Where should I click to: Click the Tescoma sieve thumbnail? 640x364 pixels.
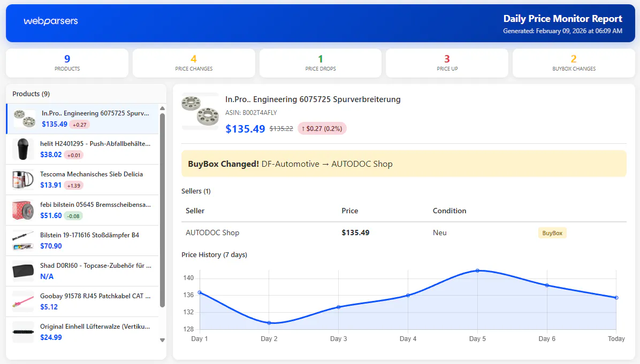point(23,180)
